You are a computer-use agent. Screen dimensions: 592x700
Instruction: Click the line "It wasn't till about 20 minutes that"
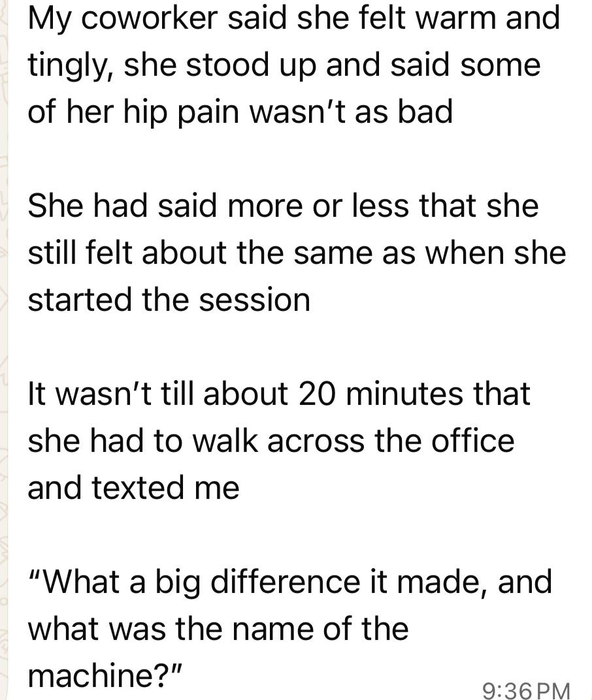[279, 394]
